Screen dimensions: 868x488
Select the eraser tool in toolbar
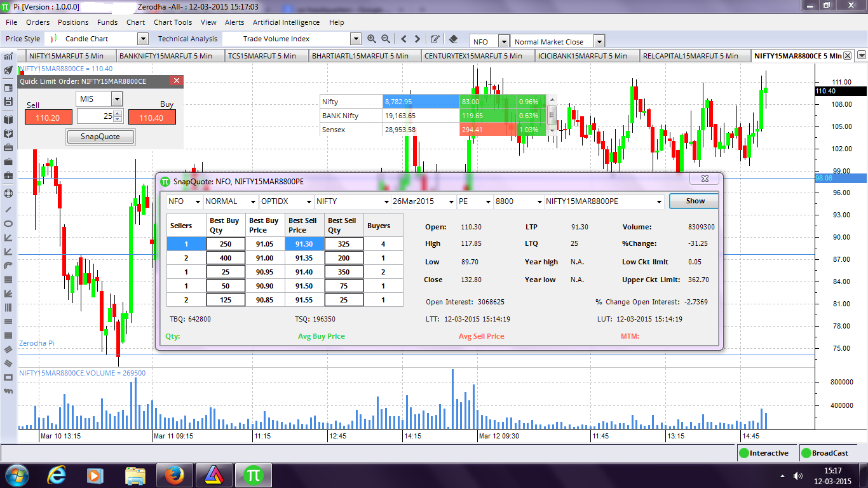pyautogui.click(x=453, y=39)
